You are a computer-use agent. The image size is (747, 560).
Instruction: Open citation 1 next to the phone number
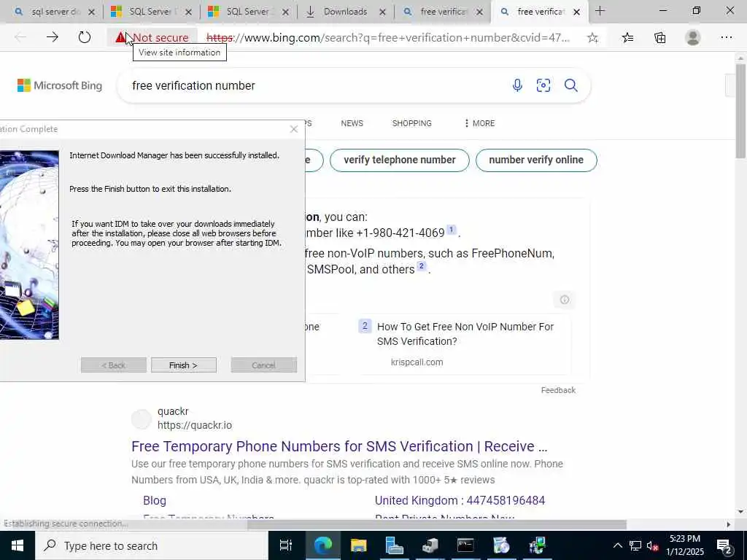(x=451, y=230)
